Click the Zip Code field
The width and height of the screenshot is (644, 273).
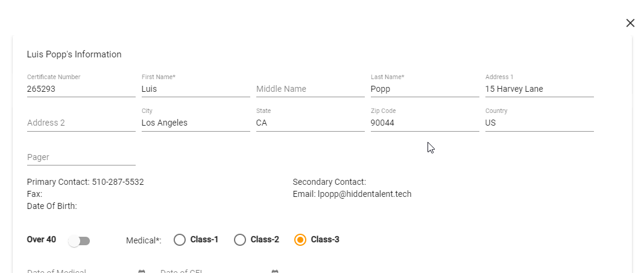point(425,123)
